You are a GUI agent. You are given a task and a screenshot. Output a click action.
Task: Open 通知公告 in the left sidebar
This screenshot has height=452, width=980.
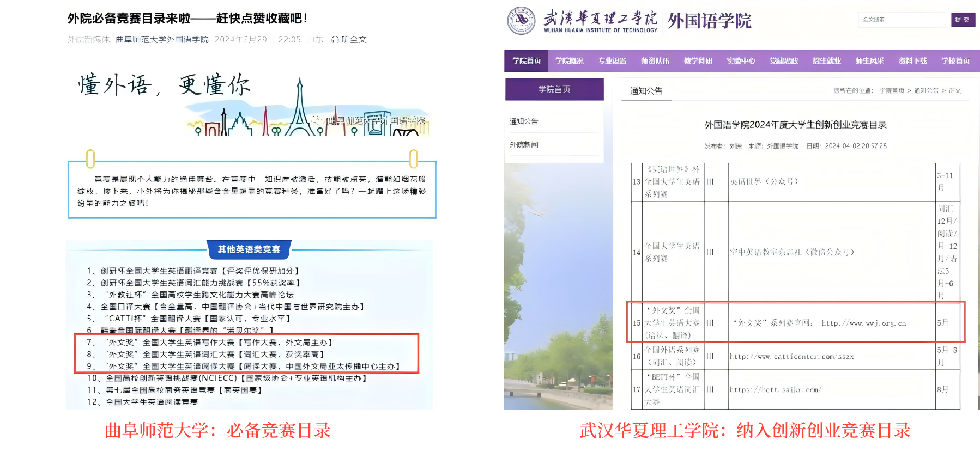[x=524, y=121]
